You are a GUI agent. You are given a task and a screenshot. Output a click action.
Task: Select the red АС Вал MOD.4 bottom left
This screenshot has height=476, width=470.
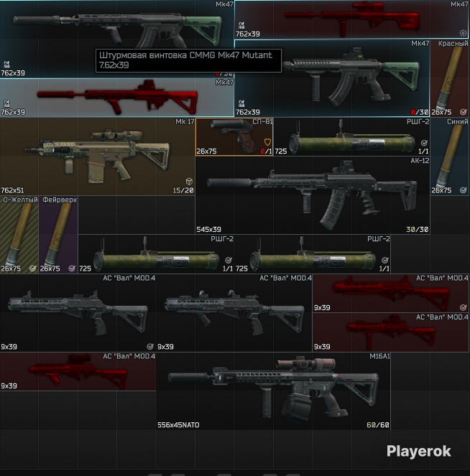coord(78,372)
